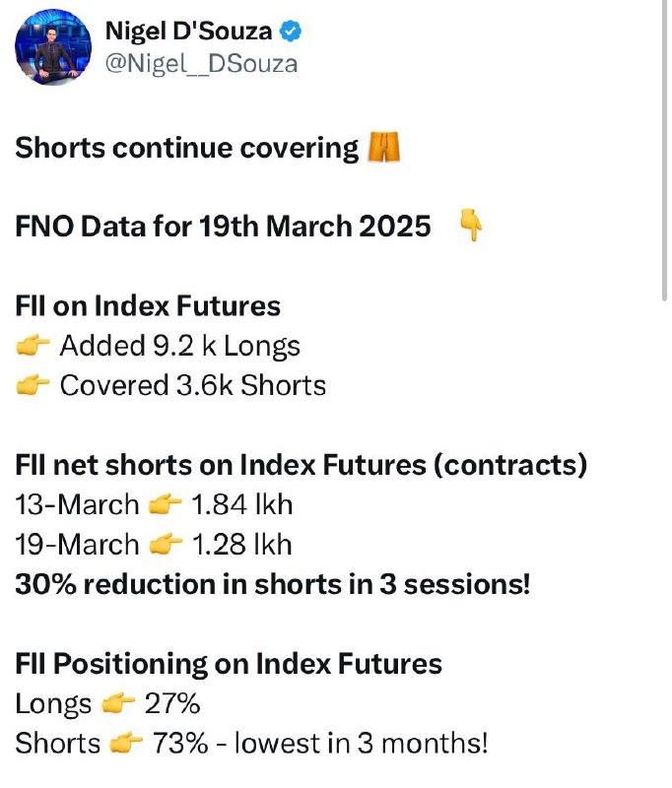
Task: Click the down-pointing hand emoji
Action: pyautogui.click(x=471, y=226)
